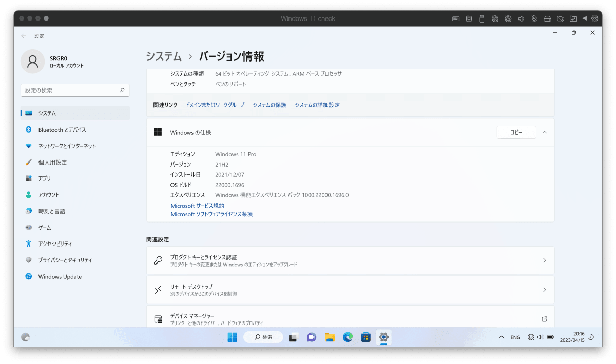616x364 pixels.
Task: Open File Explorer from the taskbar
Action: click(330, 337)
